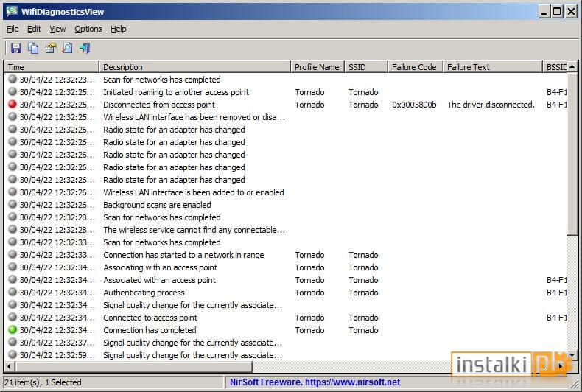
Task: Select 'Background scans are enabled' row
Action: [285, 205]
